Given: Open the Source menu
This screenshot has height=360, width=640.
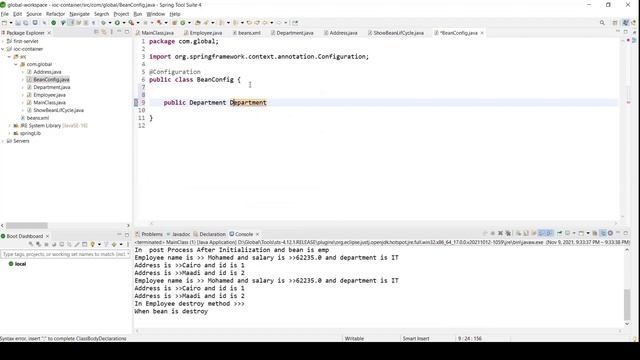Looking at the screenshot, I should click(x=34, y=14).
